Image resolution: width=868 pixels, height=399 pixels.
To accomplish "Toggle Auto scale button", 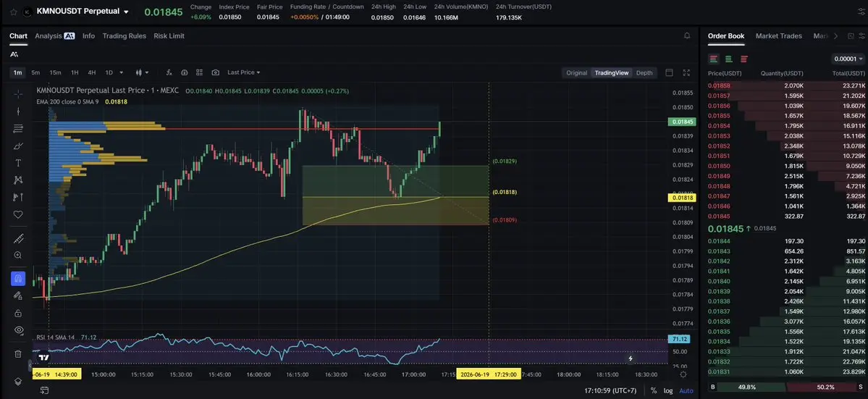I will click(x=686, y=391).
